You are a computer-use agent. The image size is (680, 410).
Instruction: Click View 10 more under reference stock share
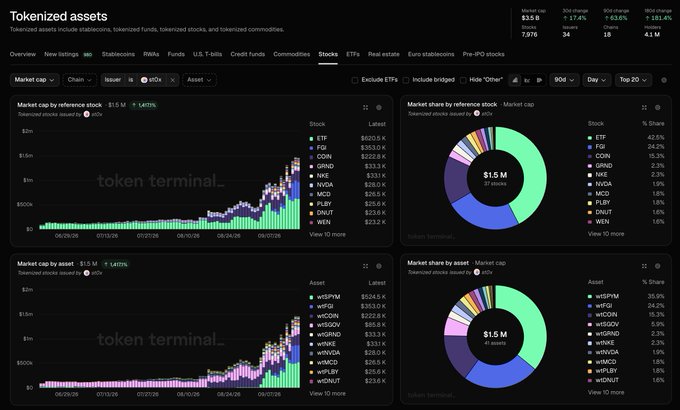pyautogui.click(x=606, y=233)
